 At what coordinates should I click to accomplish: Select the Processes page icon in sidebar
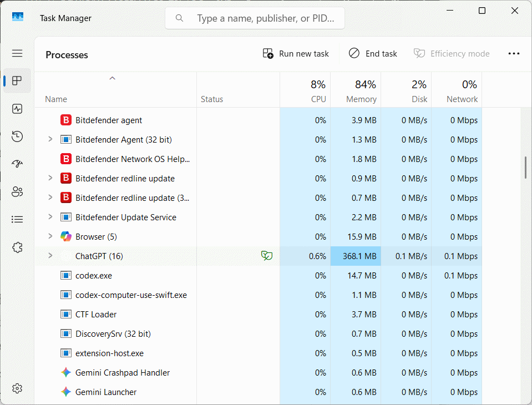pos(17,81)
